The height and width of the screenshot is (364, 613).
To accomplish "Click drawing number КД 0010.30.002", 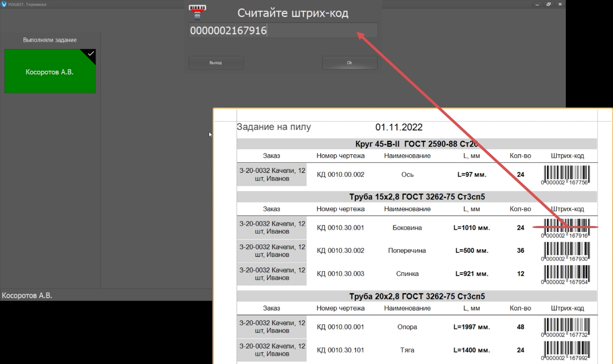I will (340, 250).
